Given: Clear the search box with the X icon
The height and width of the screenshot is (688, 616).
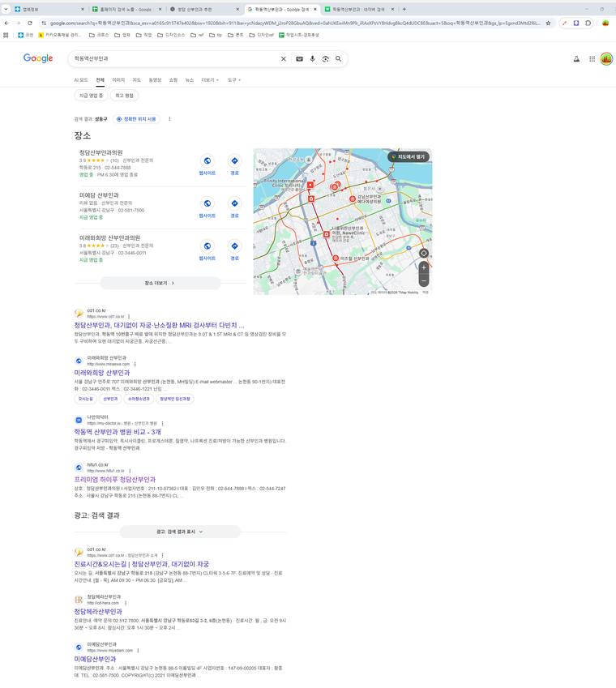Looking at the screenshot, I should click(x=284, y=59).
